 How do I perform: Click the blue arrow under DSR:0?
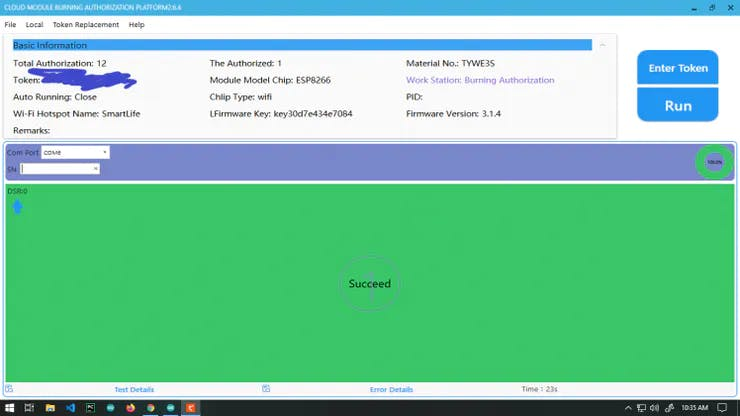[x=17, y=206]
